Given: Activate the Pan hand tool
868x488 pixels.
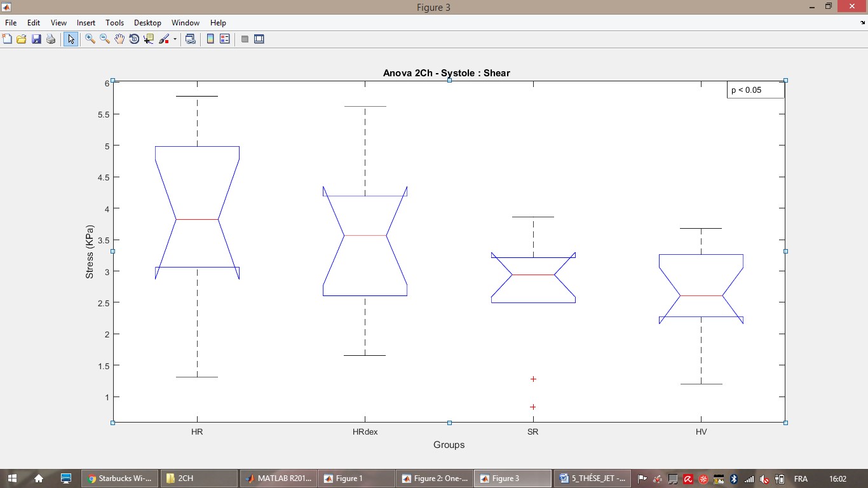Looking at the screenshot, I should (119, 39).
